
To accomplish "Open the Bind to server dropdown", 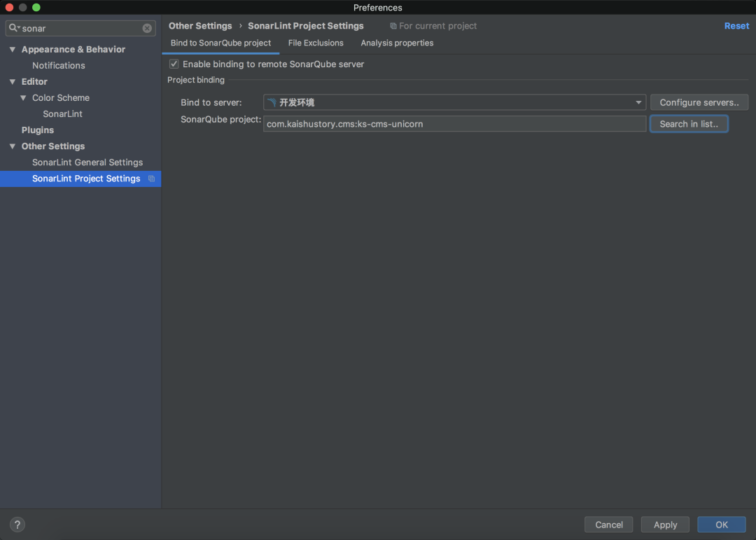I will [x=455, y=102].
